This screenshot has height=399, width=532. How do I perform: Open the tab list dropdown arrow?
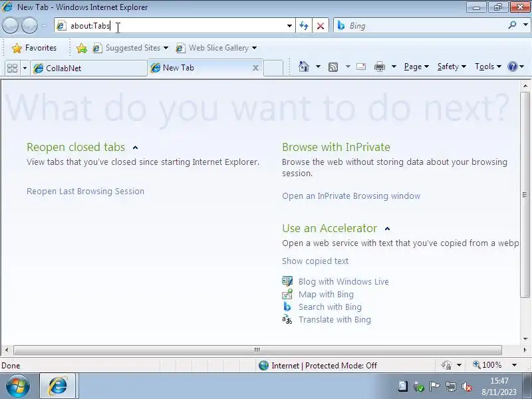(25, 68)
